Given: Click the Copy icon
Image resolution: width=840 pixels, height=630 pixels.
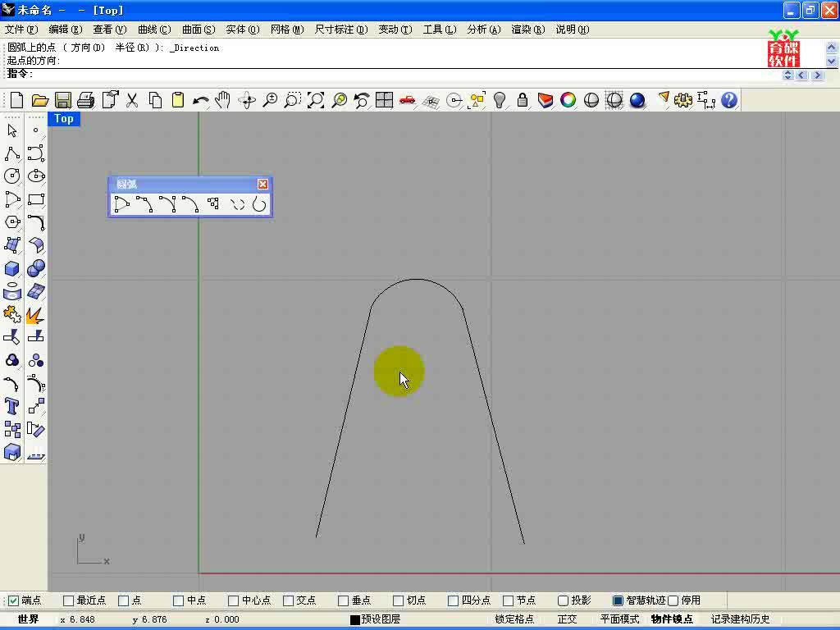Looking at the screenshot, I should point(155,100).
